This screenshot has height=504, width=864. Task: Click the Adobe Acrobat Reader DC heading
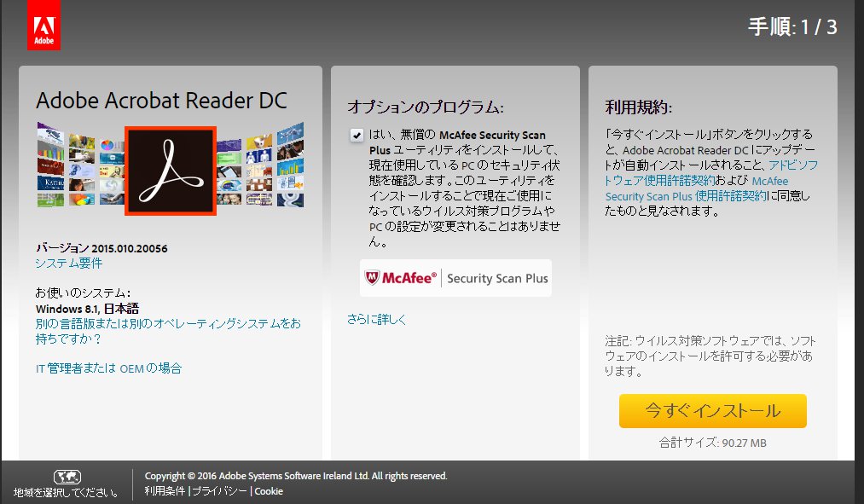[161, 100]
